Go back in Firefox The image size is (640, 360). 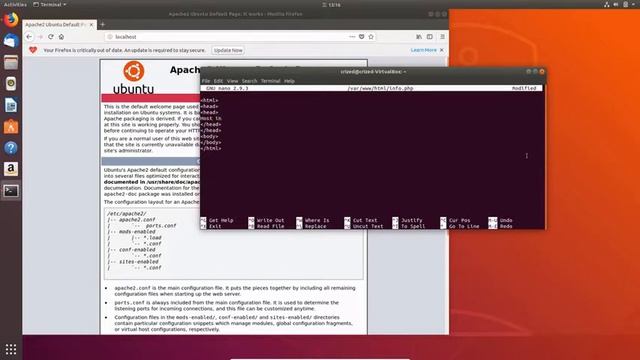point(29,37)
